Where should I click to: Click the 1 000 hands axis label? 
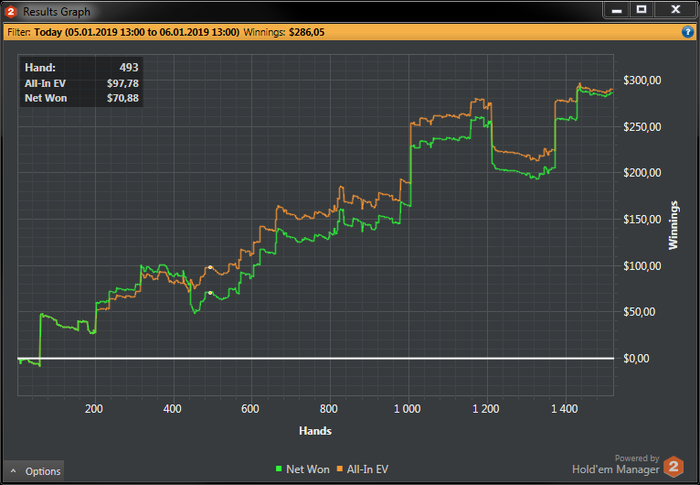tap(407, 409)
